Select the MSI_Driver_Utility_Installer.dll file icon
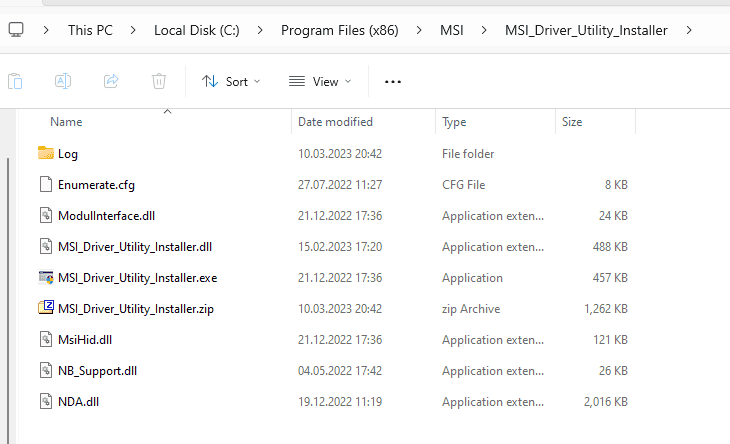The height and width of the screenshot is (444, 730). pyautogui.click(x=46, y=246)
